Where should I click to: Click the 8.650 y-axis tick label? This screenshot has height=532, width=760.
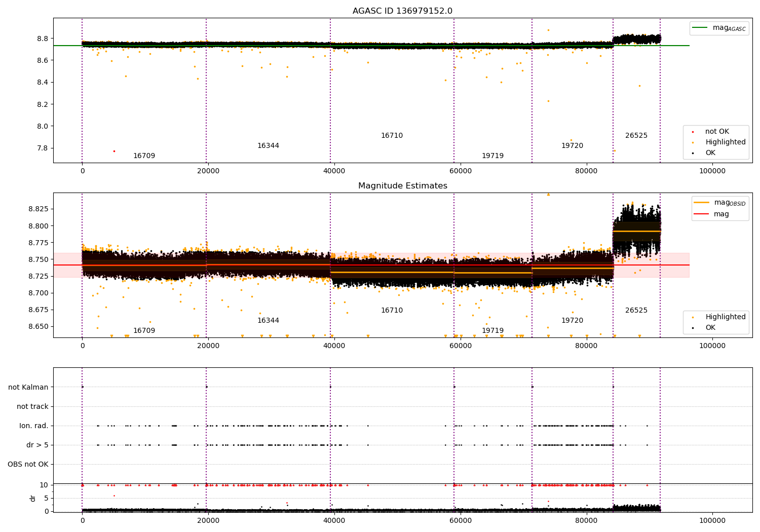[x=38, y=326]
